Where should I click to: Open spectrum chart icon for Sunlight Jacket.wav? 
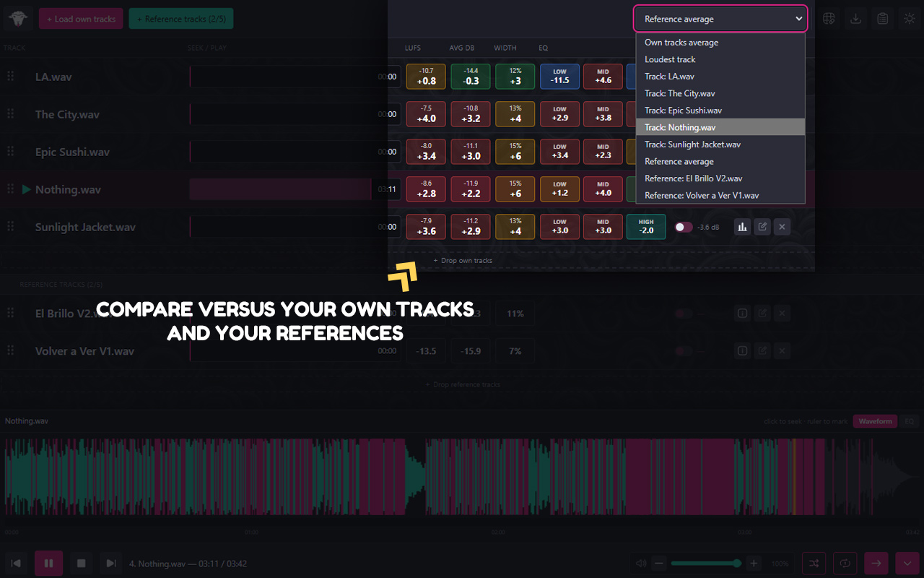pos(742,227)
